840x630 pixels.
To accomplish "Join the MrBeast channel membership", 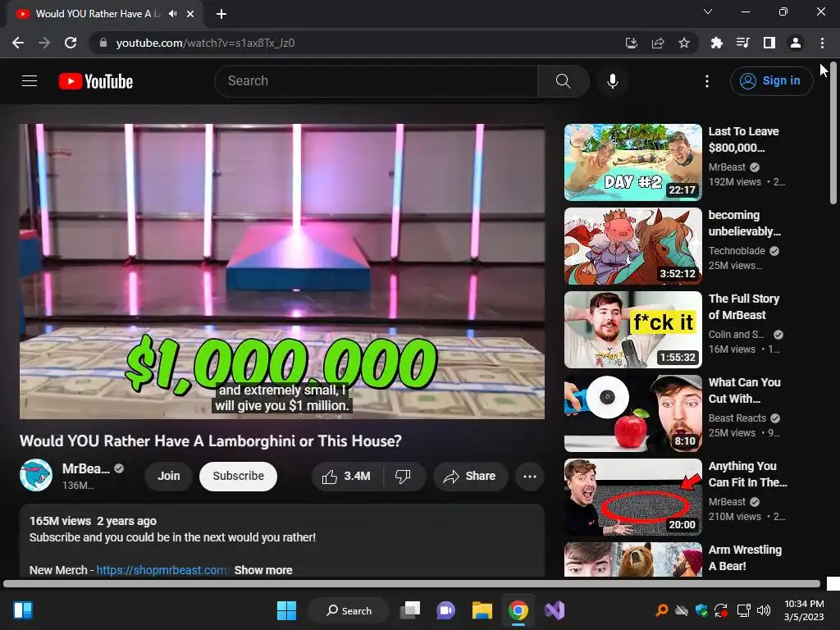I will [169, 477].
